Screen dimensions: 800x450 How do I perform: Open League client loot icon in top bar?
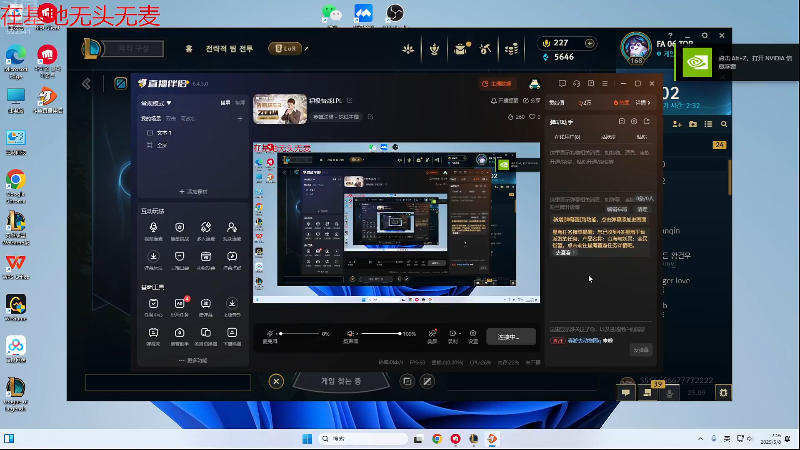[461, 48]
